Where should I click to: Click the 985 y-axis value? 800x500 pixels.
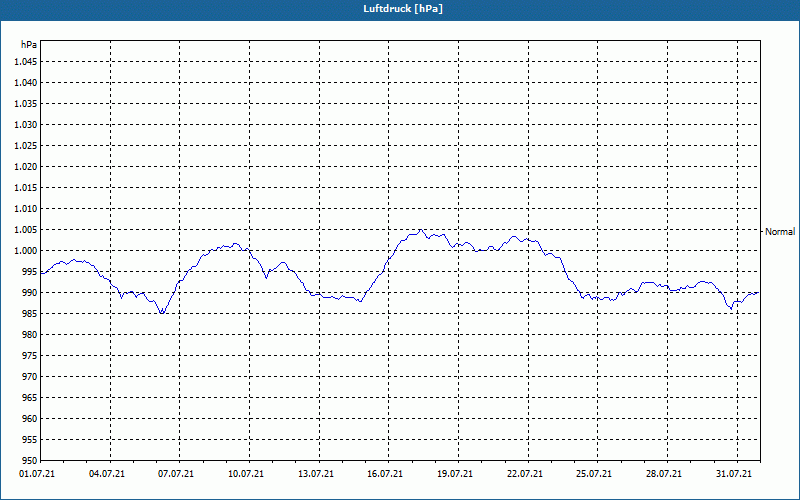[x=30, y=314]
